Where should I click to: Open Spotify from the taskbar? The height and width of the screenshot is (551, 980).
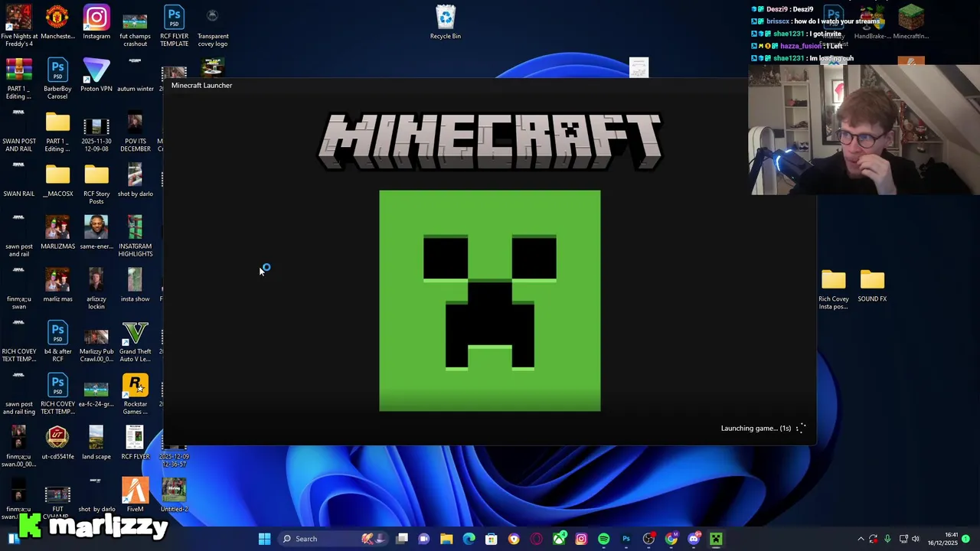[x=603, y=539]
